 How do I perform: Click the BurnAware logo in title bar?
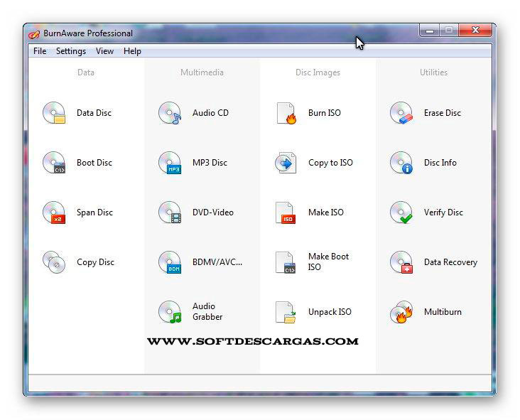click(34, 34)
